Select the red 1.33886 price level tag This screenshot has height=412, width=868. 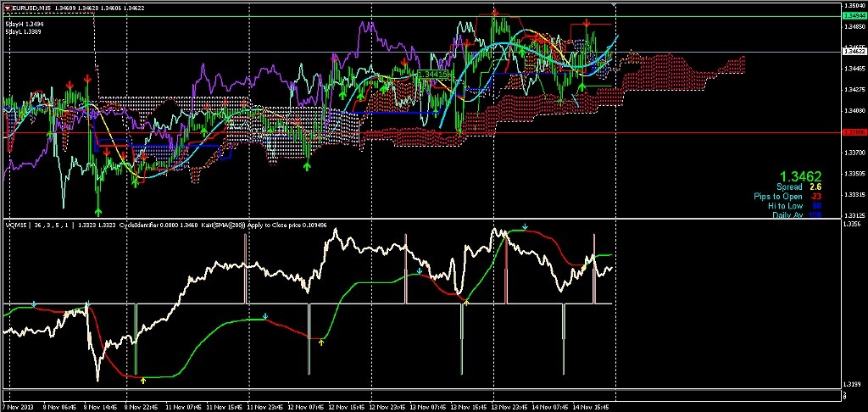854,132
